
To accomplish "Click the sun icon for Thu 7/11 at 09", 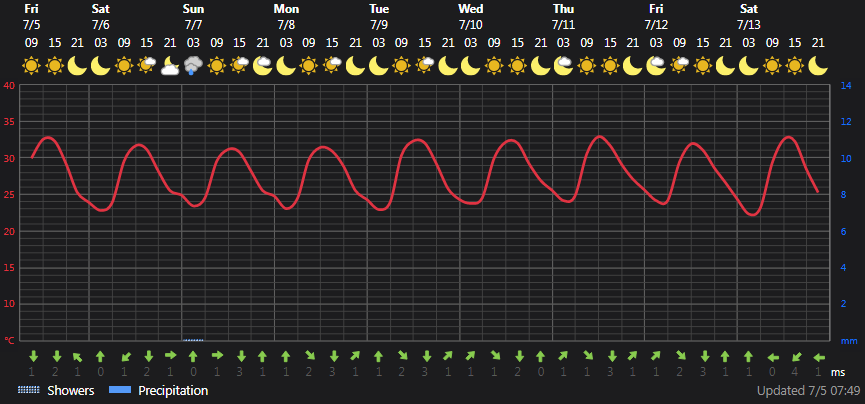I will 588,66.
